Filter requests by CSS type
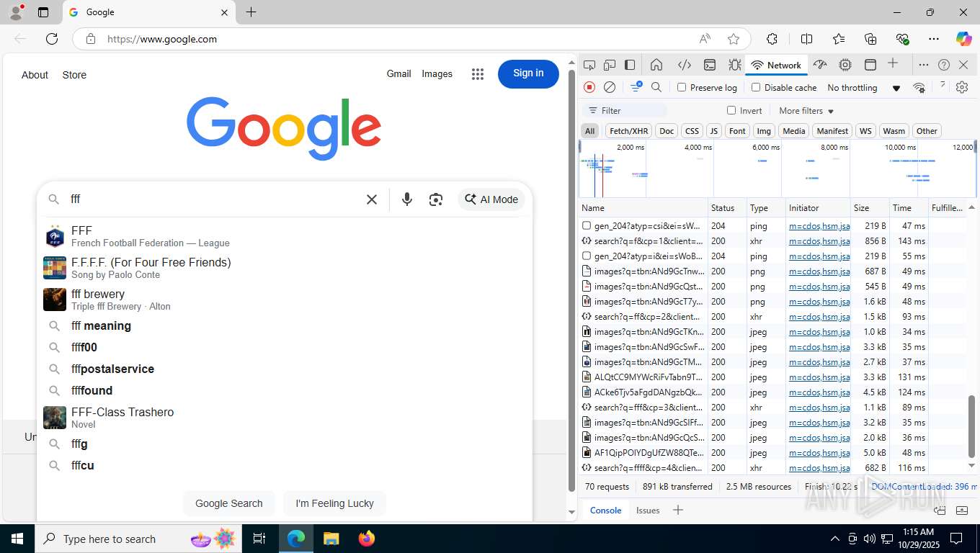The width and height of the screenshot is (980, 553). point(692,130)
